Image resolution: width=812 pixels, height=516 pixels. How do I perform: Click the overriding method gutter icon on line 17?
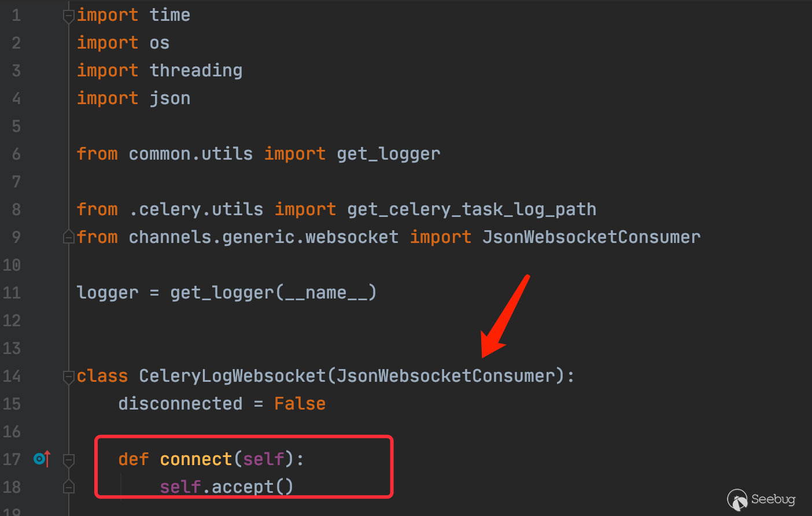point(42,459)
